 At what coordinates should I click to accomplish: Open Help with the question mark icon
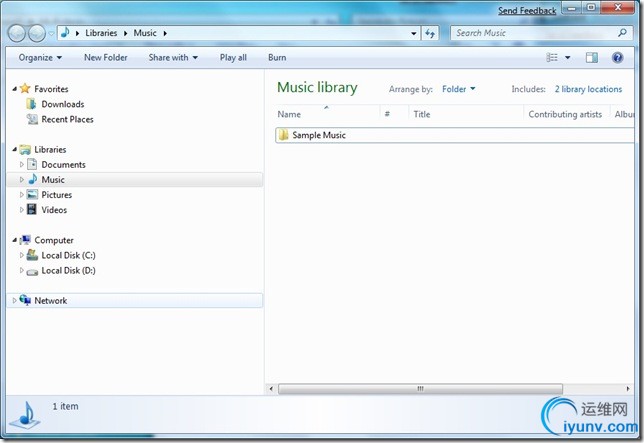coord(617,57)
